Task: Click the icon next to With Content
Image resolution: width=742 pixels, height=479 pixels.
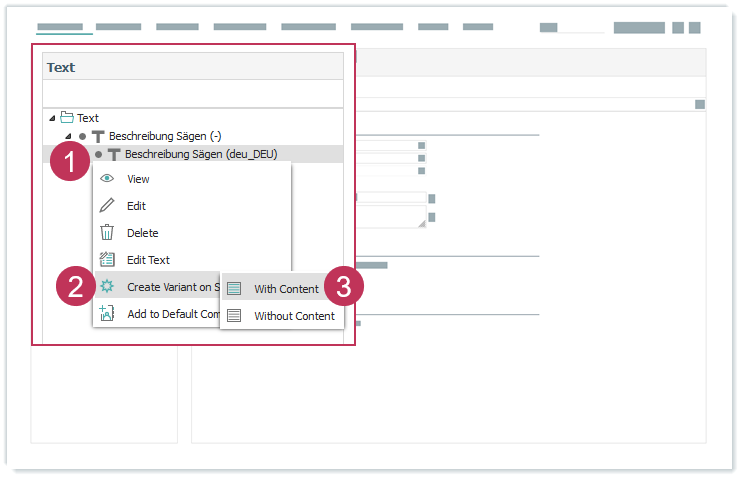Action: coord(234,289)
